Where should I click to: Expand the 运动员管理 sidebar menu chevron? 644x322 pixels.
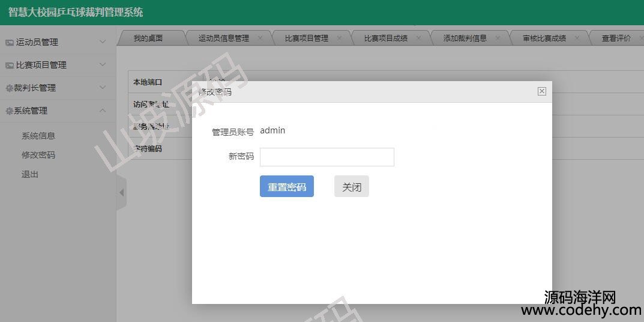[x=103, y=42]
